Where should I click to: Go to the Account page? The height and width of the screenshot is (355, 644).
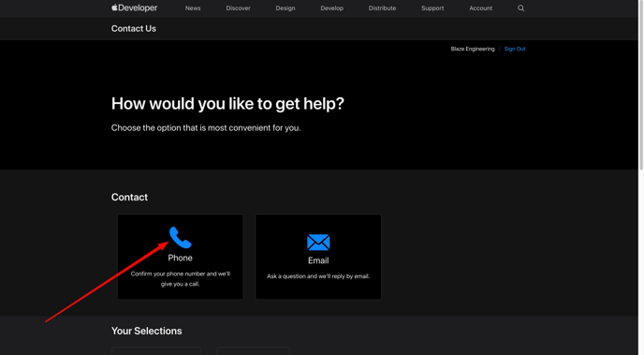(481, 8)
